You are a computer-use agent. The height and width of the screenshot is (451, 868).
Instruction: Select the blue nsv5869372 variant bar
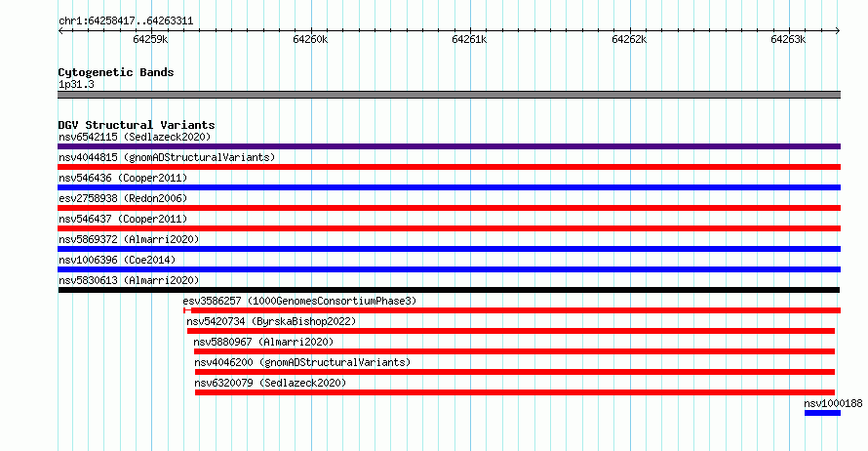(449, 249)
